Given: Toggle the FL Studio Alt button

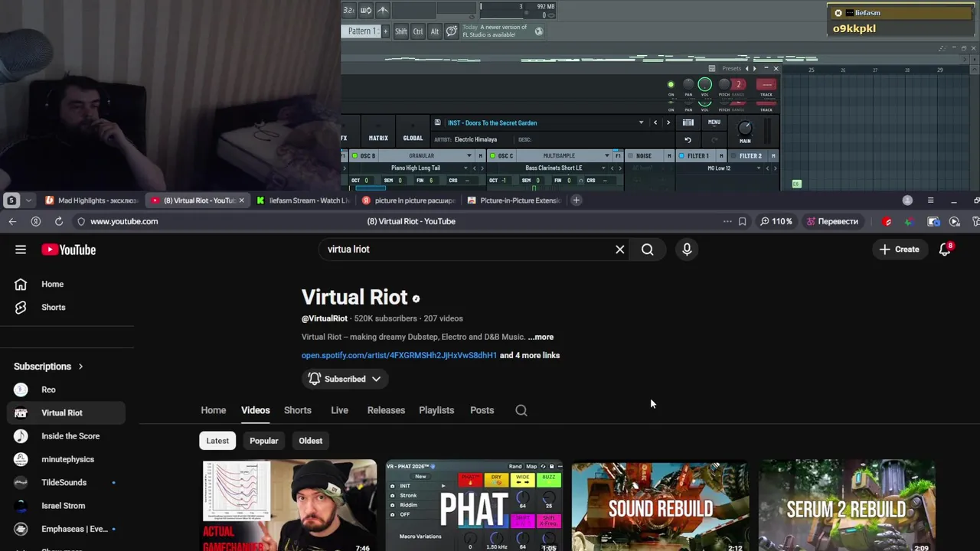Looking at the screenshot, I should pyautogui.click(x=435, y=31).
